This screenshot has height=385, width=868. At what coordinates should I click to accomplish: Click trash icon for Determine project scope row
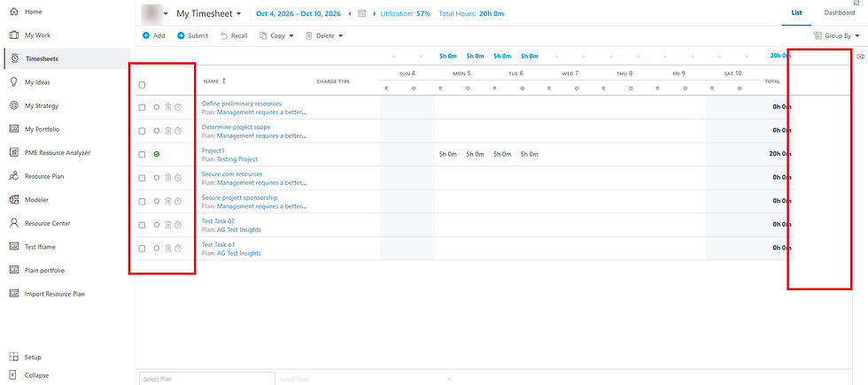click(x=167, y=131)
